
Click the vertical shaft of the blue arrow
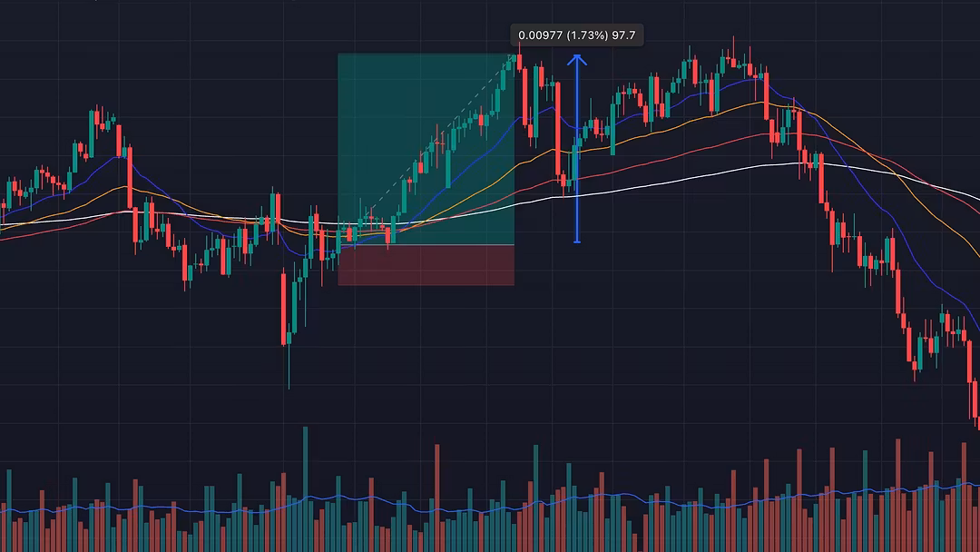point(577,154)
